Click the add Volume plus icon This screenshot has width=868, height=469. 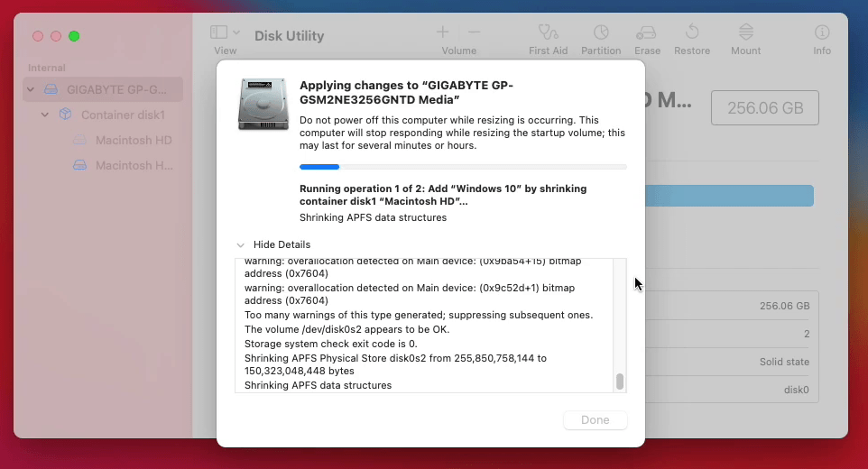[x=442, y=32]
